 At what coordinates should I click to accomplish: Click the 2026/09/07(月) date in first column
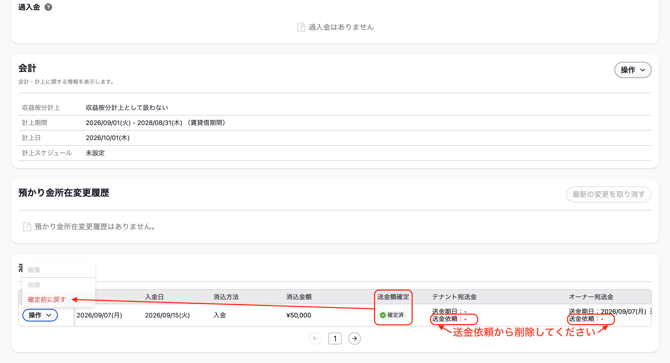click(99, 315)
